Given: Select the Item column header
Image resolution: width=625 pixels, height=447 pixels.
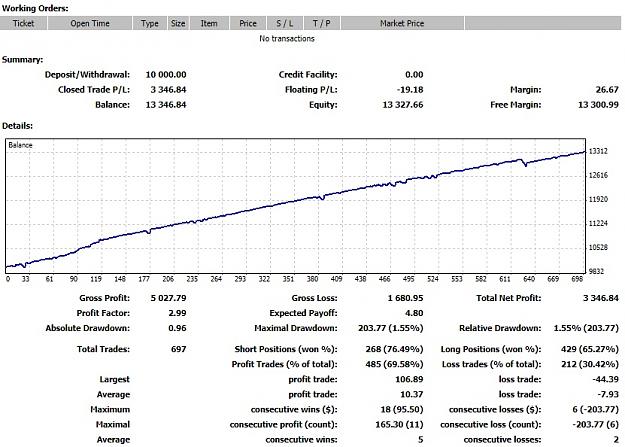Looking at the screenshot, I should [209, 23].
